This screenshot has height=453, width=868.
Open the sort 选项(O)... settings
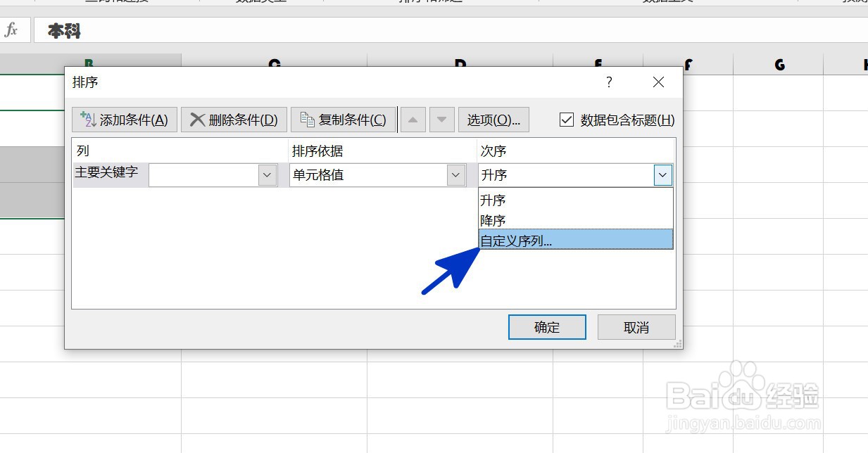tap(493, 119)
